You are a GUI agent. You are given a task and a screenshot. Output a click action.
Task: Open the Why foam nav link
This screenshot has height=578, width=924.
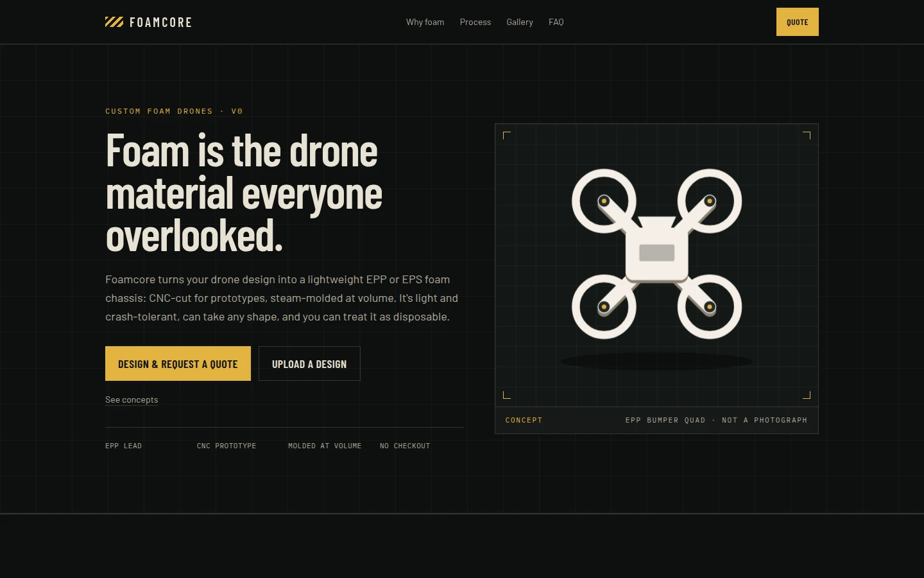(425, 22)
